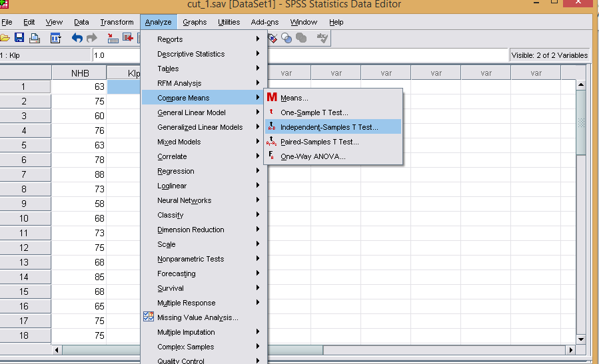
Task: Click the NHB column header
Action: pos(79,73)
